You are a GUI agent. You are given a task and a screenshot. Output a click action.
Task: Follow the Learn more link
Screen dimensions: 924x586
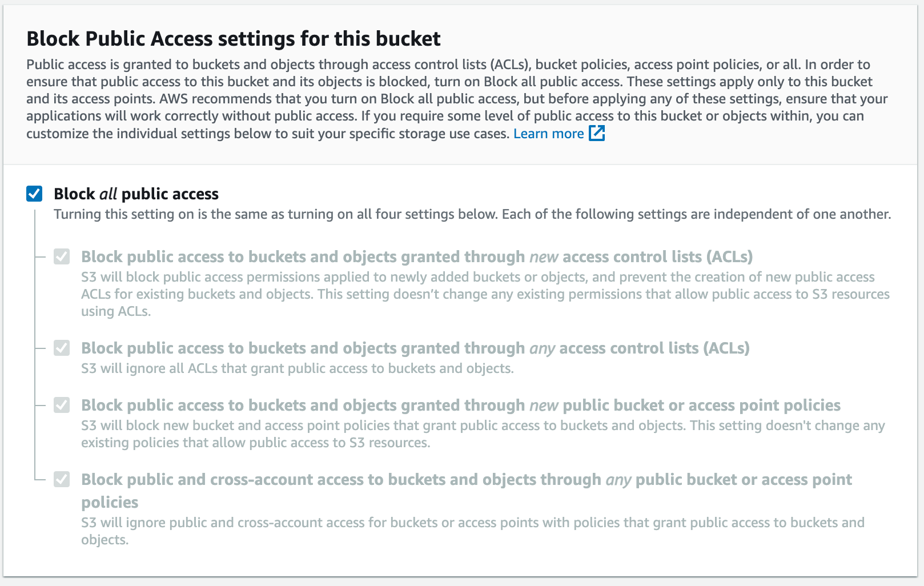(x=548, y=134)
